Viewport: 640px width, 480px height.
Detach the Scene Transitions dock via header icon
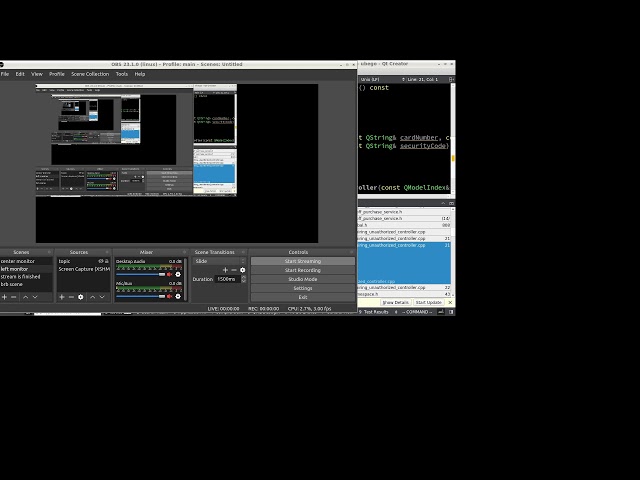[x=243, y=252]
